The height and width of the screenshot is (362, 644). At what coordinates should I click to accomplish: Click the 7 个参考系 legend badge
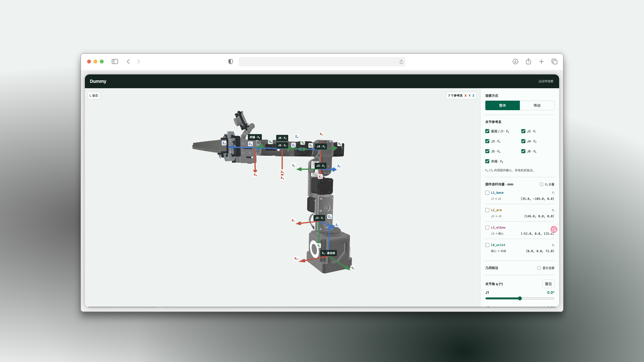point(461,95)
